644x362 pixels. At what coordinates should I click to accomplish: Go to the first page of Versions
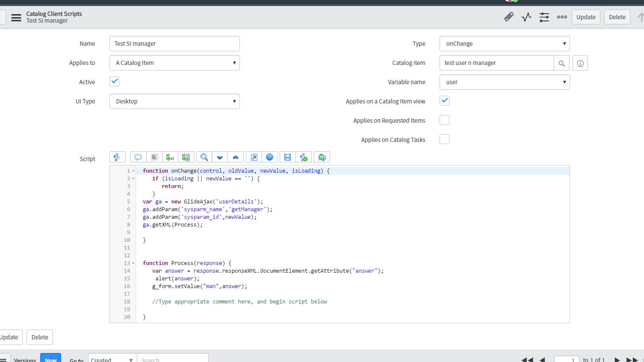click(x=527, y=360)
